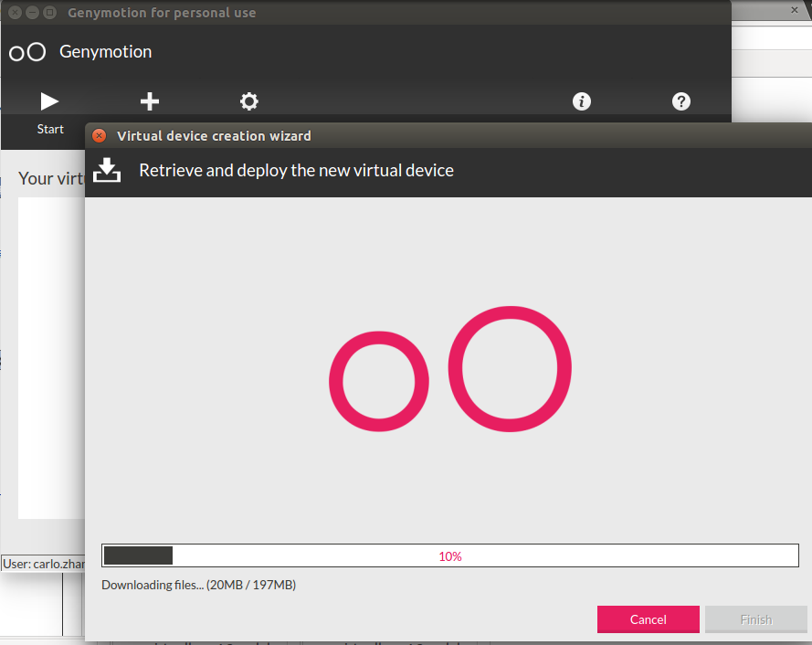
Task: Click the 'Genymotion' title text in header
Action: pyautogui.click(x=106, y=52)
